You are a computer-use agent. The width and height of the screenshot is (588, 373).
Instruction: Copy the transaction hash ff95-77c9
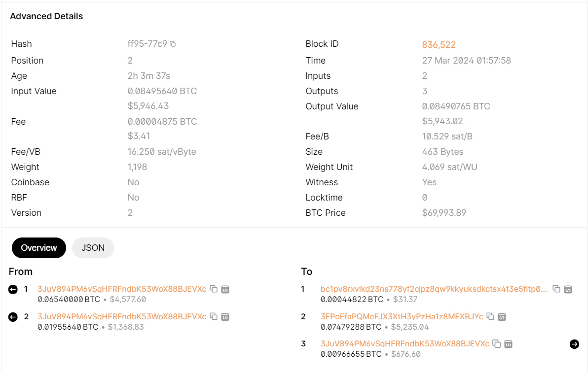click(172, 43)
